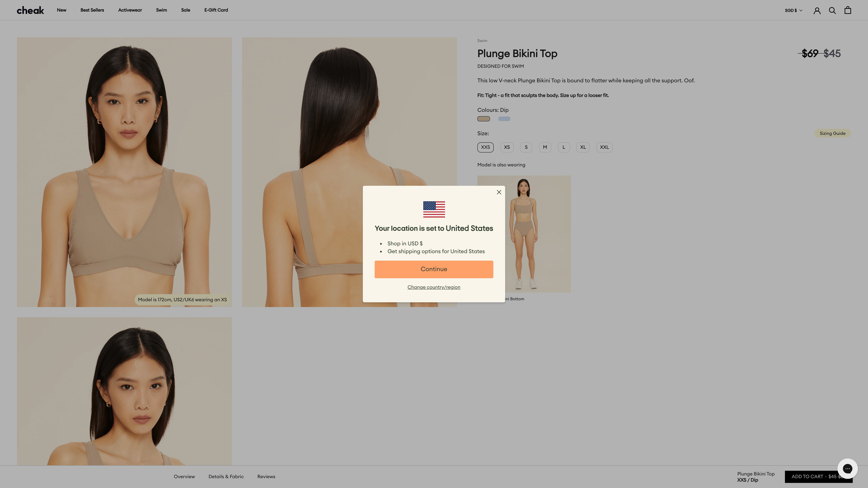
Task: Open the shopping bag icon
Action: click(x=848, y=10)
